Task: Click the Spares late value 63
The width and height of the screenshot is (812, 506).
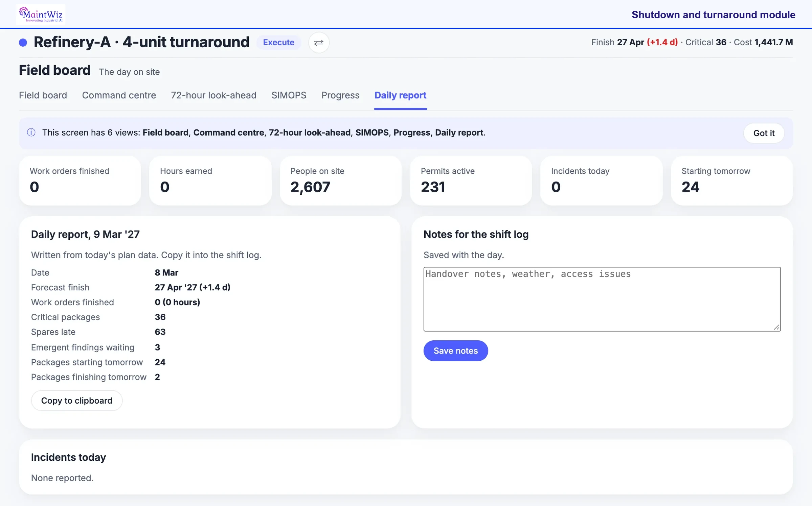Action: pos(160,332)
